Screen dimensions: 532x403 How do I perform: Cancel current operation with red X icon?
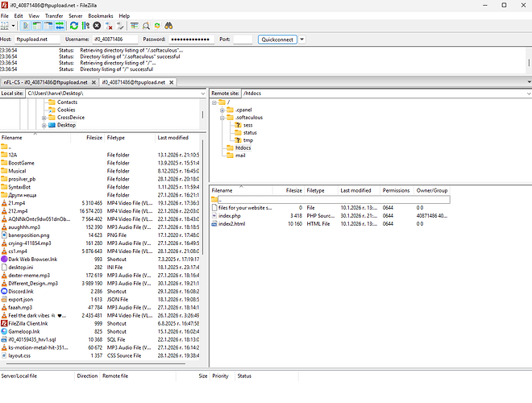click(97, 26)
